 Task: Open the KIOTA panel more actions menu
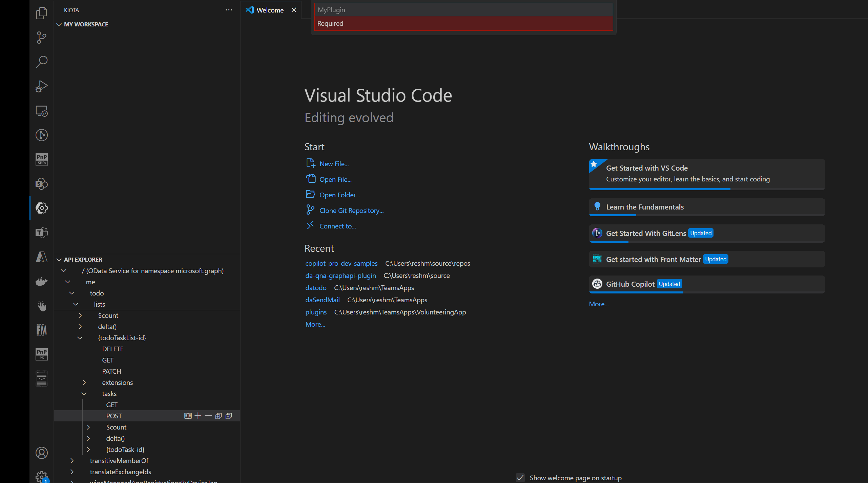[229, 10]
